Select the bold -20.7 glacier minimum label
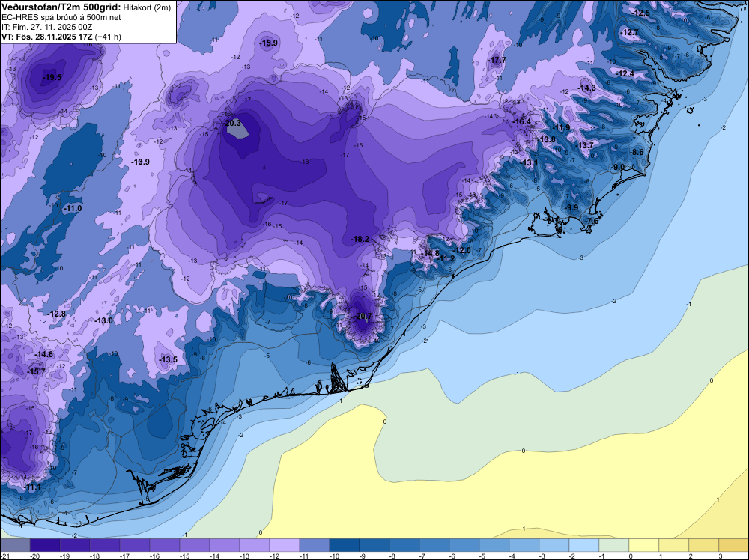Viewport: 749px width, 560px height. point(363,316)
